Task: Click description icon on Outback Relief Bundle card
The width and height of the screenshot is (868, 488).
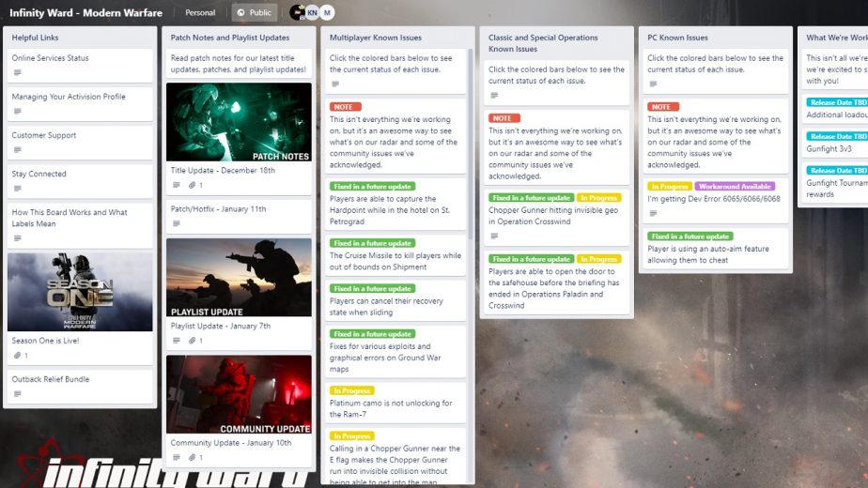Action: click(18, 394)
